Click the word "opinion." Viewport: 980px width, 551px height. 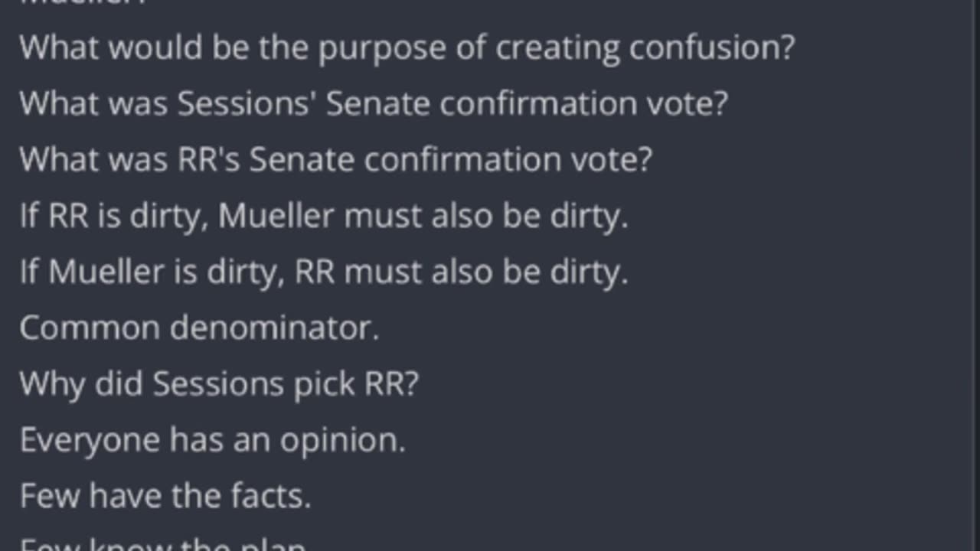pos(342,440)
